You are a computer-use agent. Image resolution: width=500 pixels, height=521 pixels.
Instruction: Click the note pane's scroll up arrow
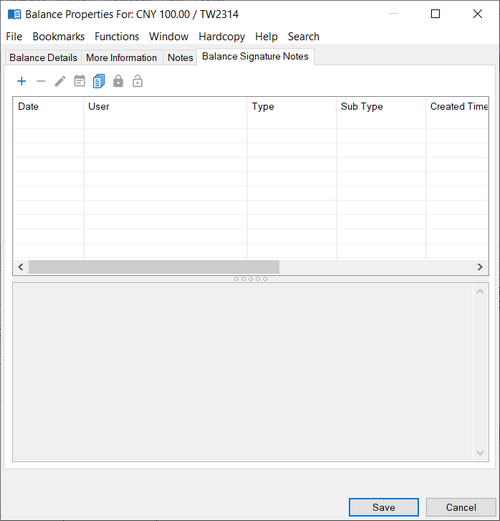point(480,292)
